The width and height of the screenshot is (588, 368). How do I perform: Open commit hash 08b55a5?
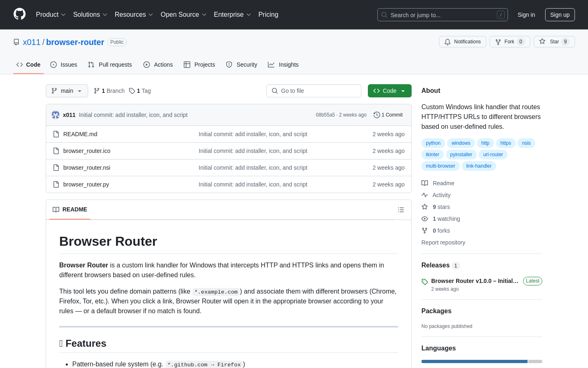click(x=325, y=115)
